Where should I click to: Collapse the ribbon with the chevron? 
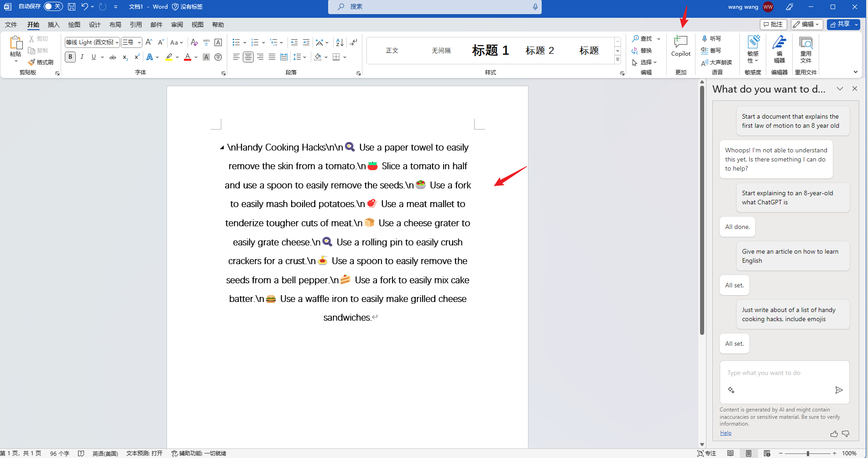pos(855,72)
